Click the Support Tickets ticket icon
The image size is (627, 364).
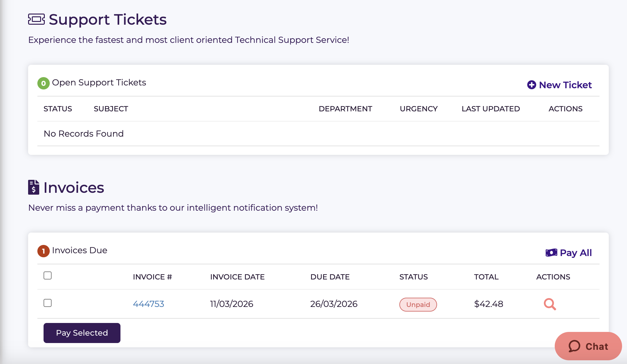[36, 19]
